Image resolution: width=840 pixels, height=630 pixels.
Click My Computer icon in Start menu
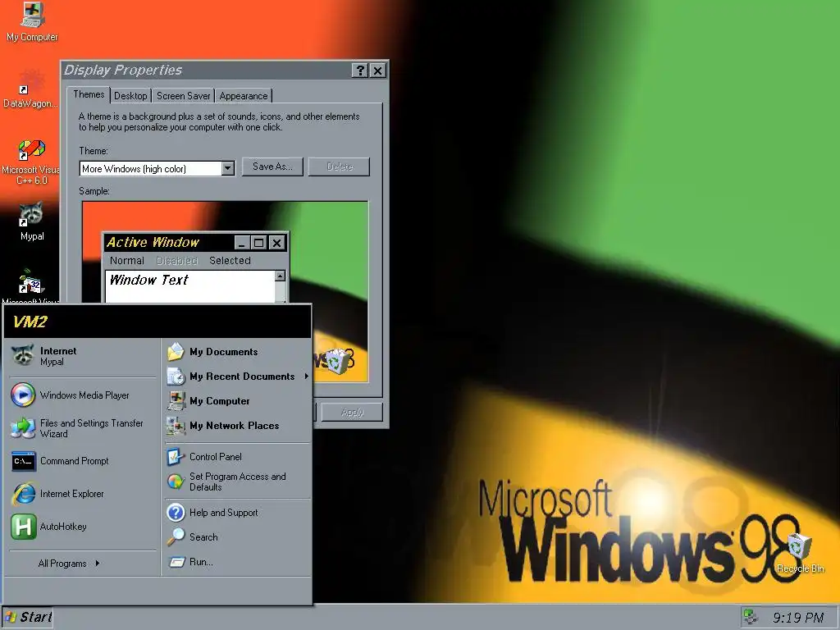pyautogui.click(x=176, y=400)
